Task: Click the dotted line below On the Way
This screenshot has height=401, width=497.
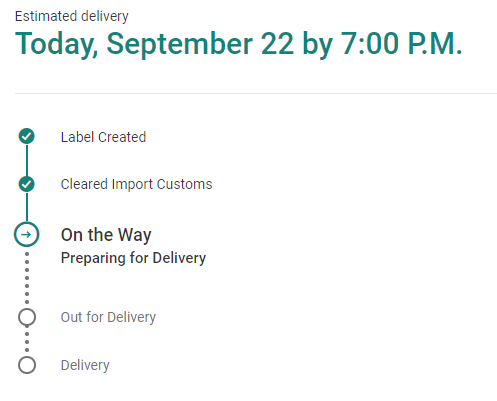Action: tap(27, 278)
